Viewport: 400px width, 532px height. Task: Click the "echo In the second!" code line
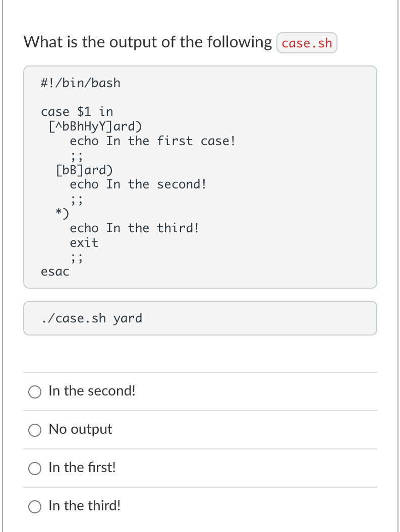tap(138, 184)
